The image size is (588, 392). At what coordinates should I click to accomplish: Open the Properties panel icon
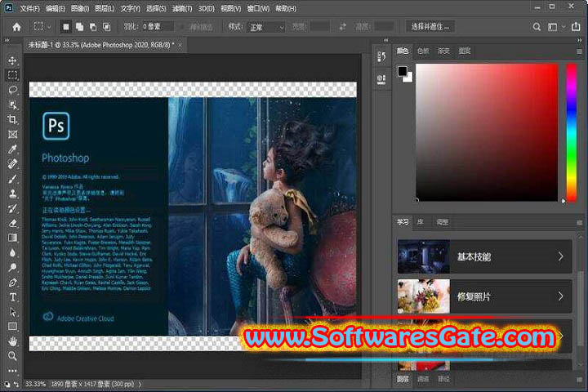pos(381,79)
